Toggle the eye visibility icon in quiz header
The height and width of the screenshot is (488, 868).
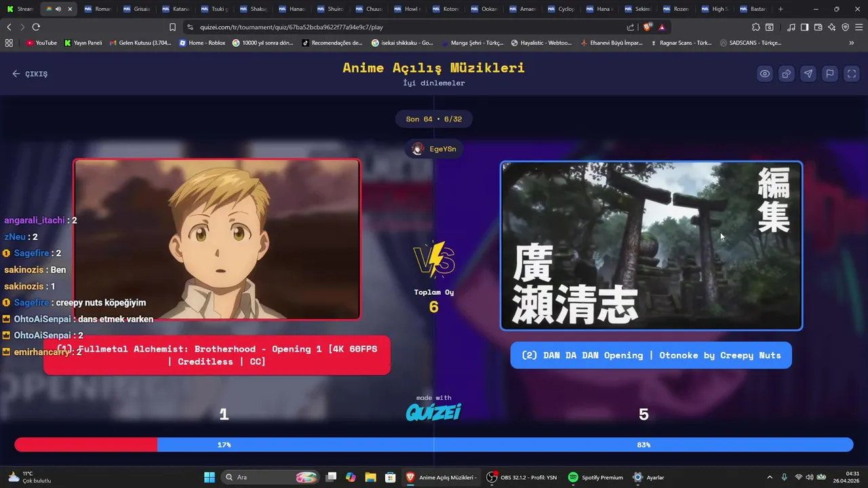(765, 74)
